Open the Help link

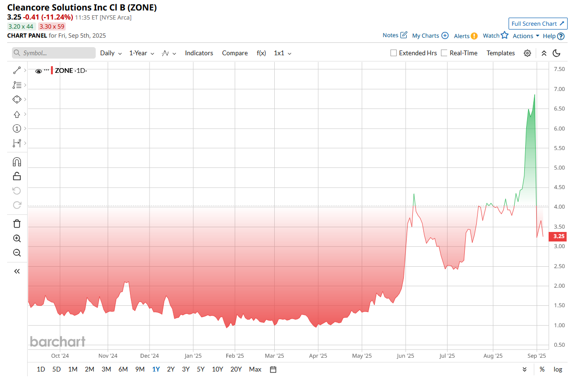[x=549, y=36]
